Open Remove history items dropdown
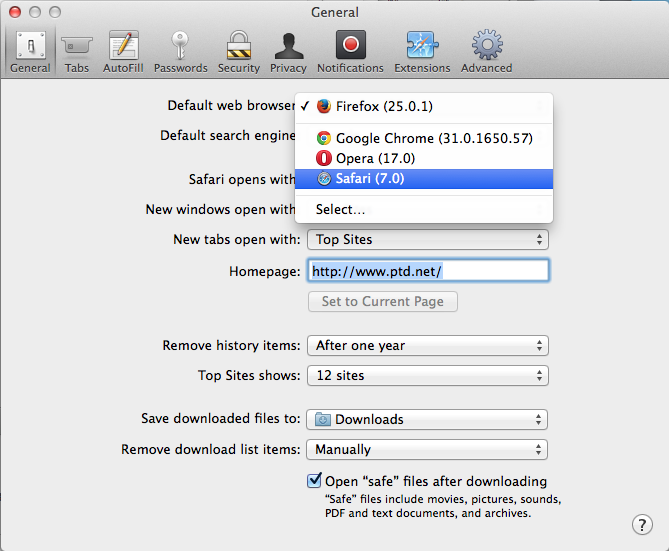This screenshot has width=669, height=551. click(x=428, y=345)
